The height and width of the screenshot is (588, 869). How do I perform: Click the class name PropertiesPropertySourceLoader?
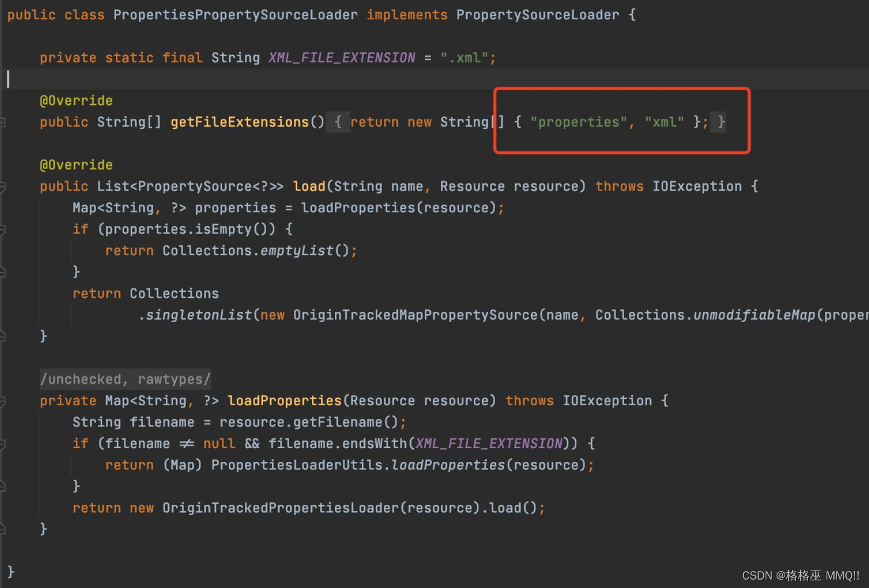pyautogui.click(x=235, y=15)
